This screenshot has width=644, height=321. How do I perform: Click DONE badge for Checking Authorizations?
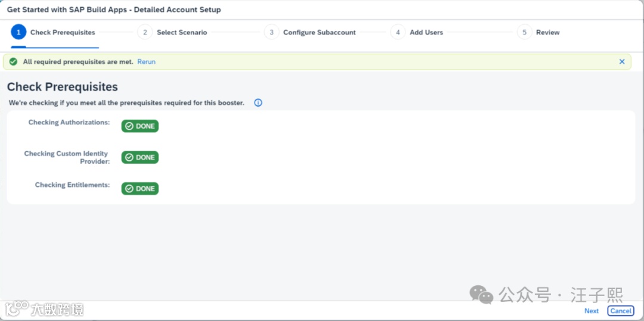pyautogui.click(x=140, y=126)
